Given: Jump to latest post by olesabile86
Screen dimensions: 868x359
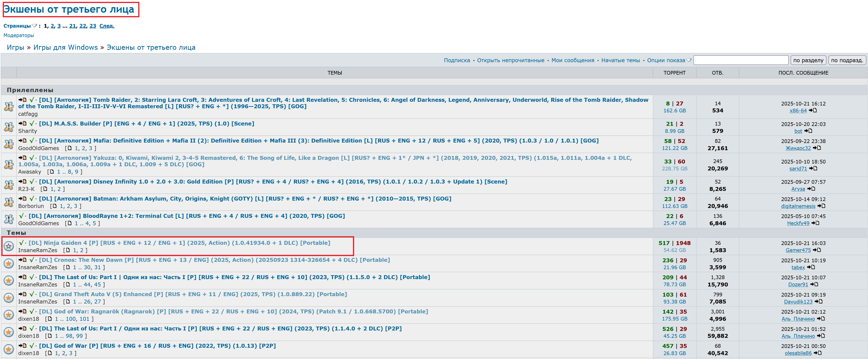Looking at the screenshot, I should pyautogui.click(x=818, y=353).
